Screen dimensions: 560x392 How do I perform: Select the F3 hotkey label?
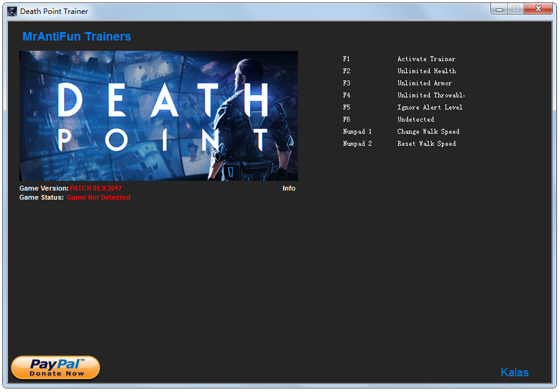tap(346, 83)
